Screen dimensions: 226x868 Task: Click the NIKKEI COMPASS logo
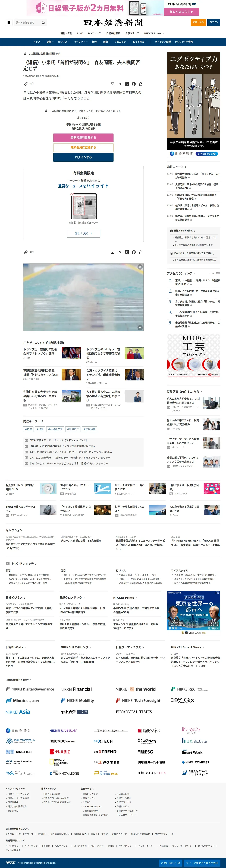pyautogui.click(x=195, y=762)
